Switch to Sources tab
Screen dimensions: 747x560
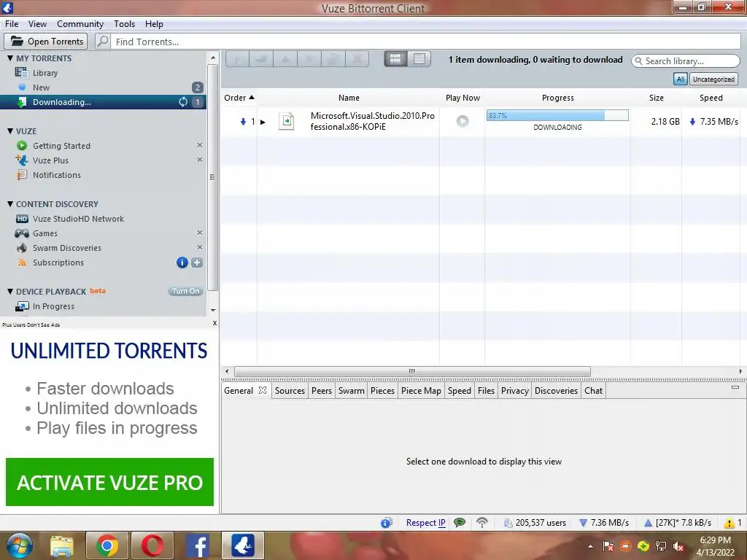pos(290,391)
